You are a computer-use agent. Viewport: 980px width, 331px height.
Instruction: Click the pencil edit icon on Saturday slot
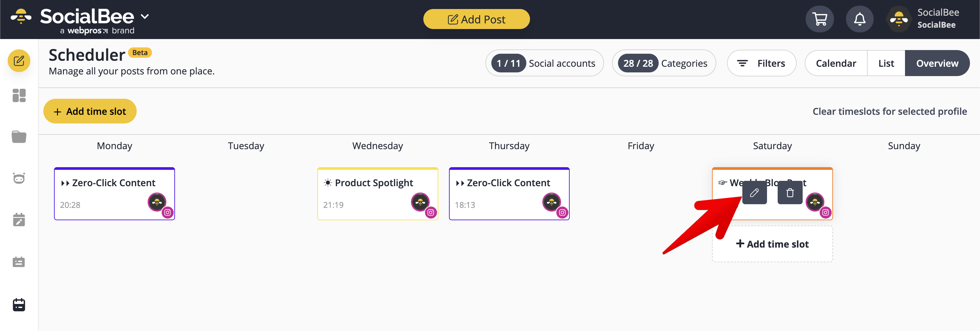(x=754, y=193)
